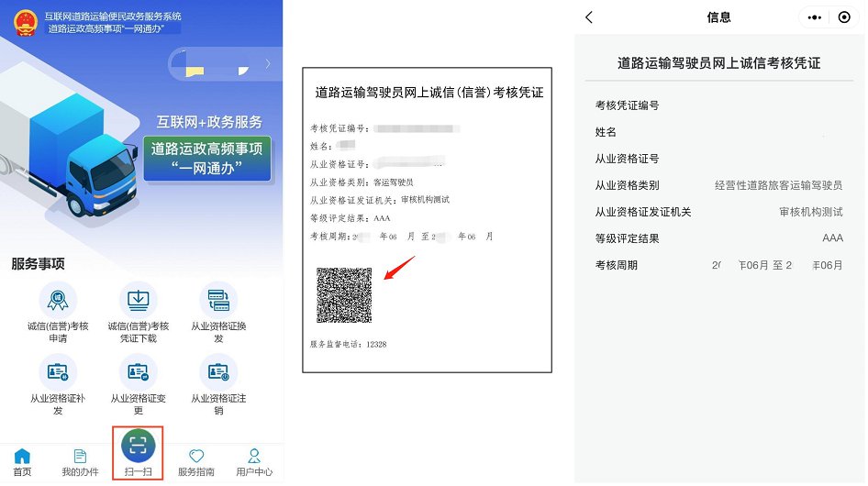Select the 姓名 row in 信息 page
Screen dimensions: 868x486
[x=719, y=132]
